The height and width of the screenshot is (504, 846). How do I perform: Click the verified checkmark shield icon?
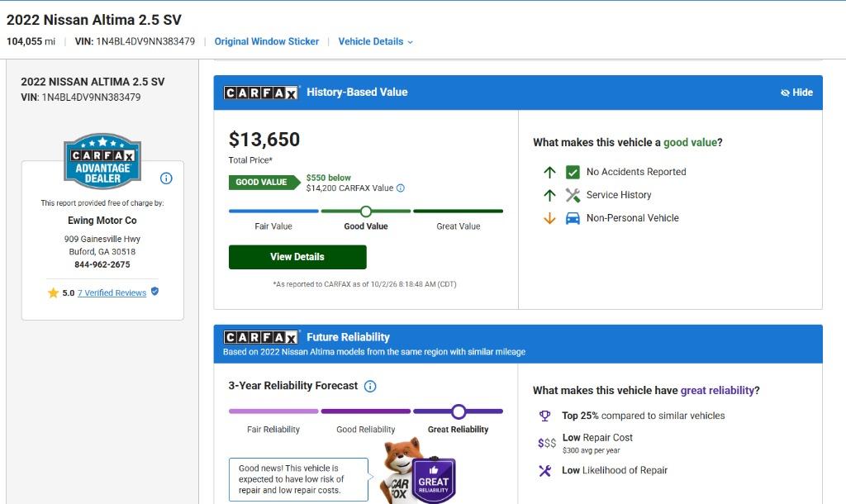tap(154, 292)
